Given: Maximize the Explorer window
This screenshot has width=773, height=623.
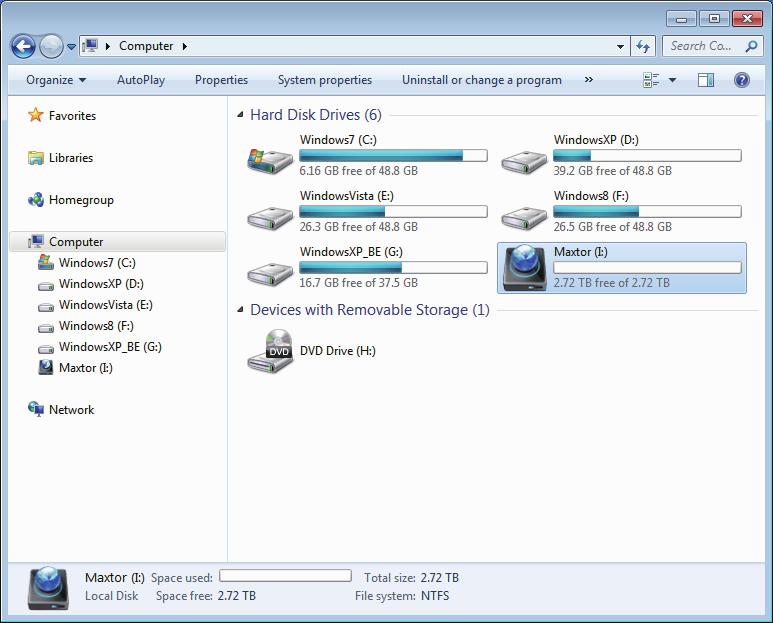Looking at the screenshot, I should coord(714,19).
